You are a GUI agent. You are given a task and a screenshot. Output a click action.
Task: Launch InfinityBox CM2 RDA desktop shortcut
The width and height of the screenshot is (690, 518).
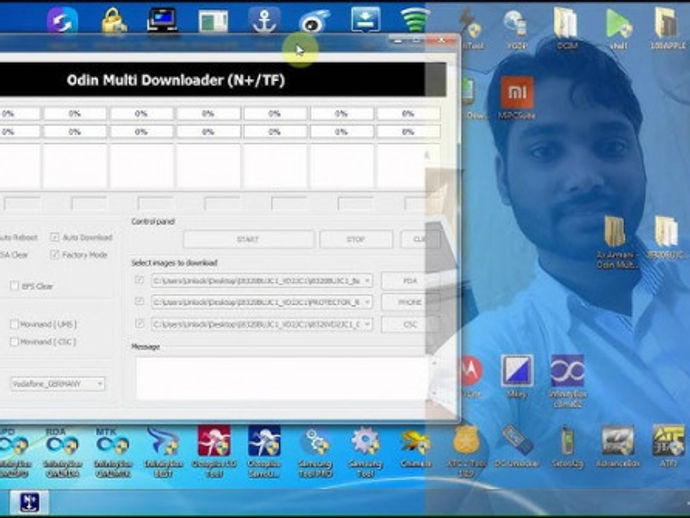tap(62, 452)
